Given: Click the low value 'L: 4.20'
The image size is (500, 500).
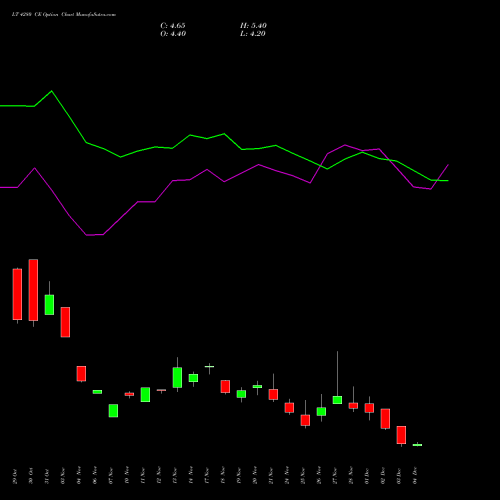Looking at the screenshot, I should (253, 34).
